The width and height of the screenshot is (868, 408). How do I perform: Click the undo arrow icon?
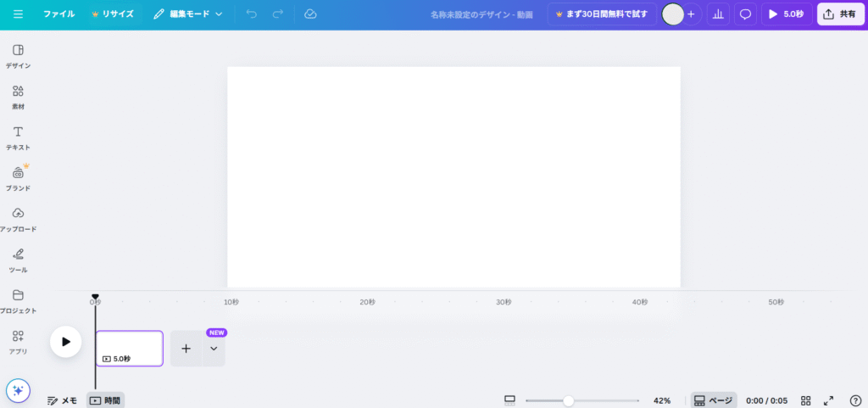tap(252, 14)
